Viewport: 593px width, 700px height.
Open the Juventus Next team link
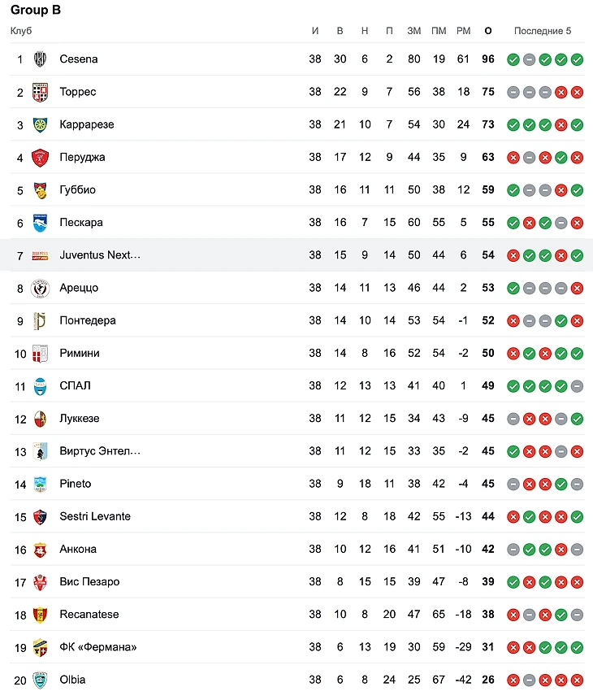coord(100,255)
